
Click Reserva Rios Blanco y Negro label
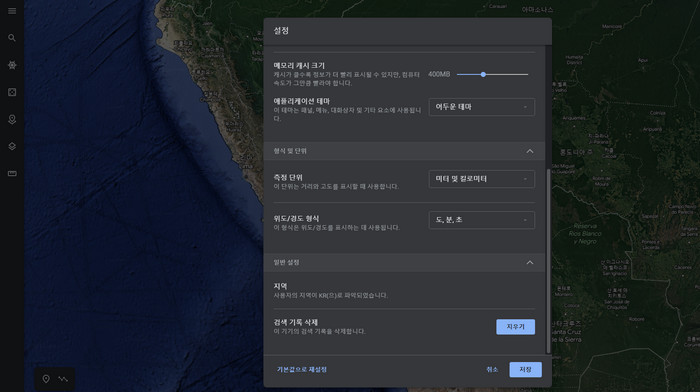(585, 234)
